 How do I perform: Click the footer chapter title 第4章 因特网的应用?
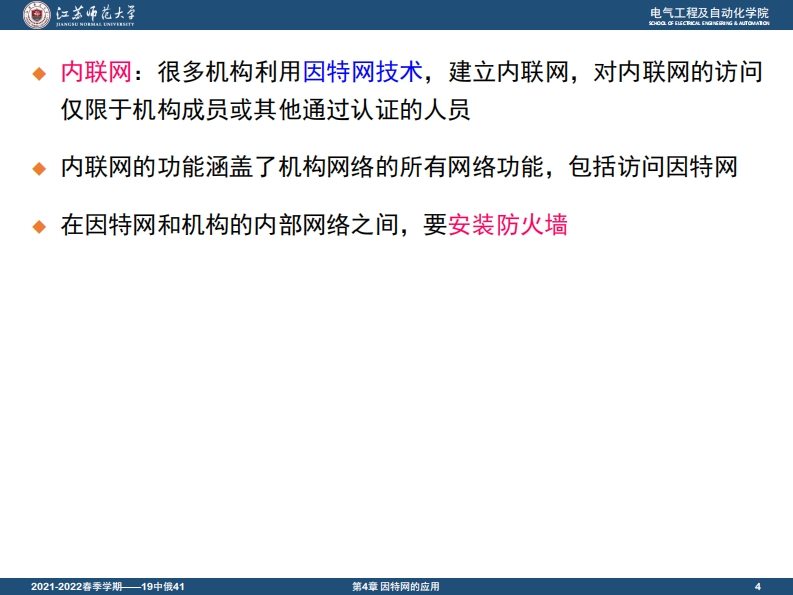click(x=396, y=586)
